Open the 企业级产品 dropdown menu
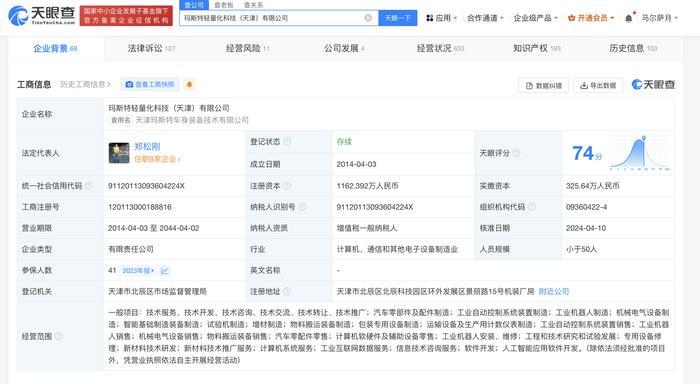 [x=535, y=18]
